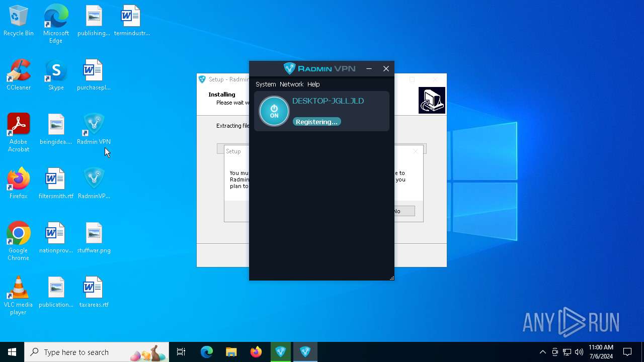The width and height of the screenshot is (644, 362).
Task: Click the taskbar search box
Action: click(x=97, y=352)
